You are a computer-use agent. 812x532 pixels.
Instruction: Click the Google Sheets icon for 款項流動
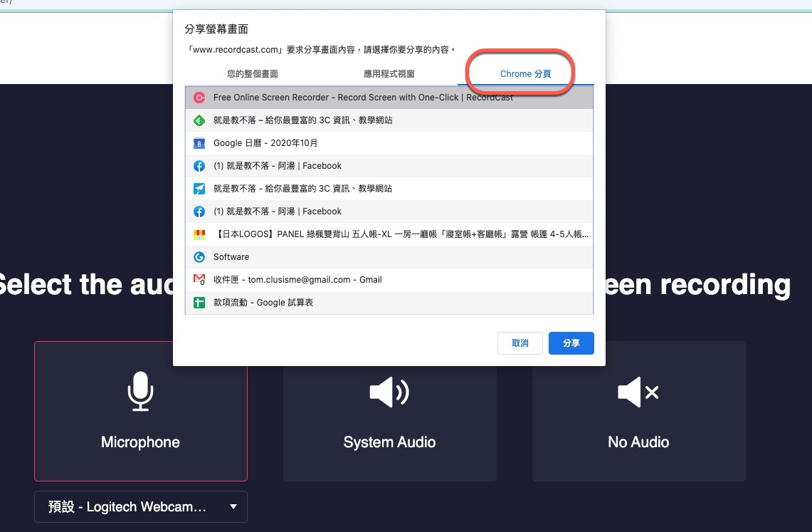point(199,303)
